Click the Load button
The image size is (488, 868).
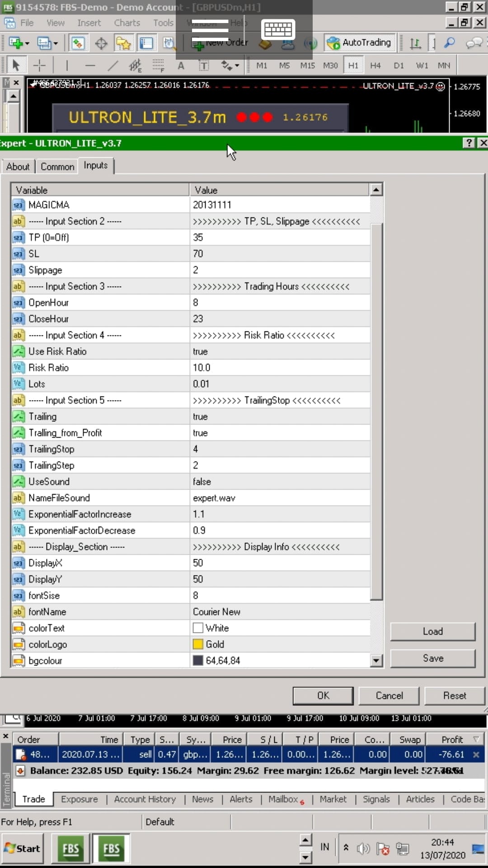[x=432, y=632]
